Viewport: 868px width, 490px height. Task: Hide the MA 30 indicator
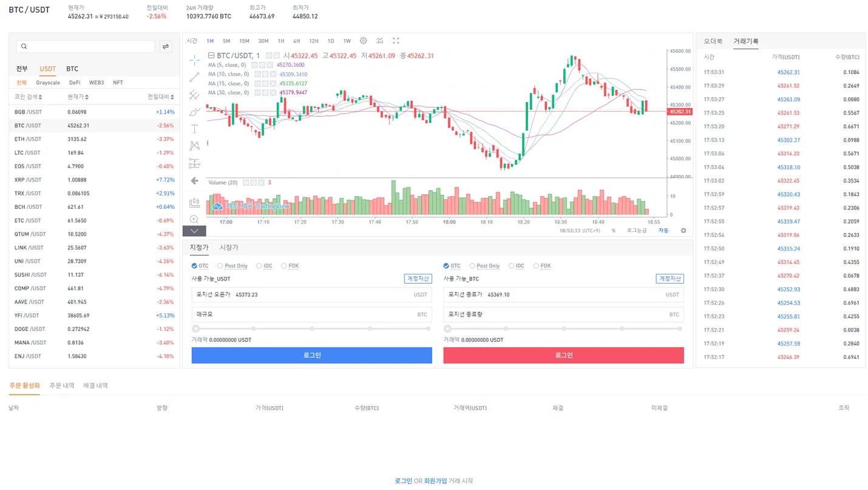(257, 93)
